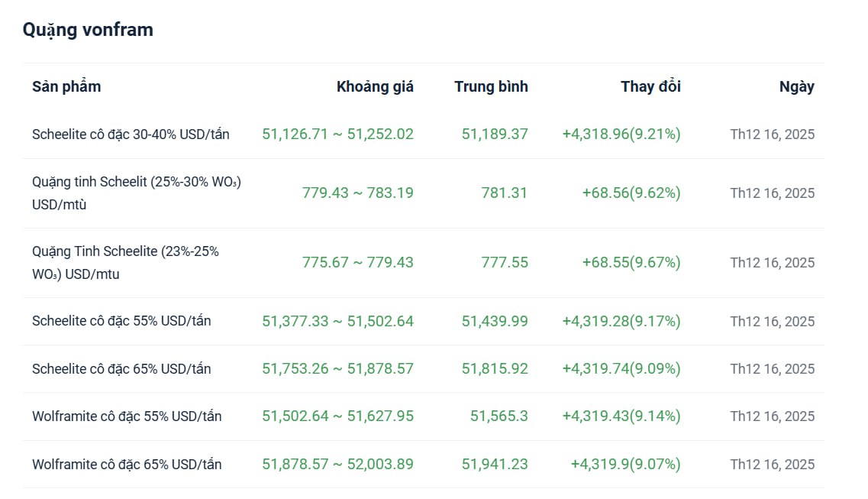Click the 'Sản phẩm' column header

[66, 86]
